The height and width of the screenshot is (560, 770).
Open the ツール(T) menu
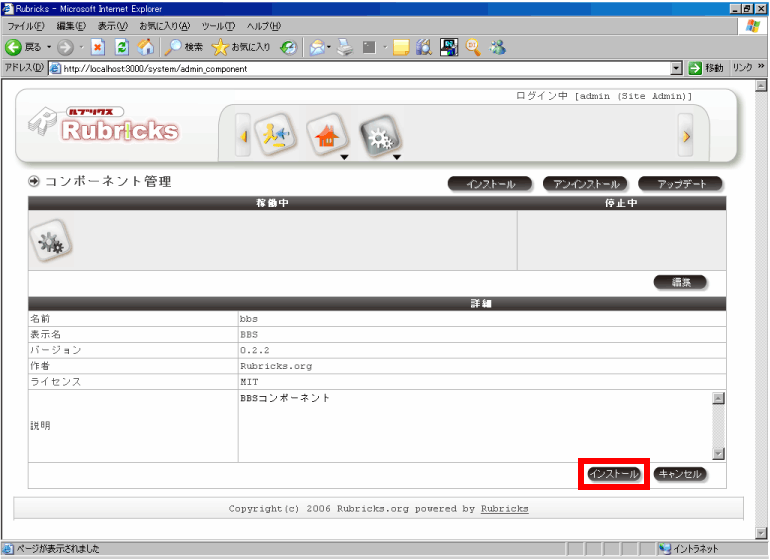pyautogui.click(x=218, y=26)
